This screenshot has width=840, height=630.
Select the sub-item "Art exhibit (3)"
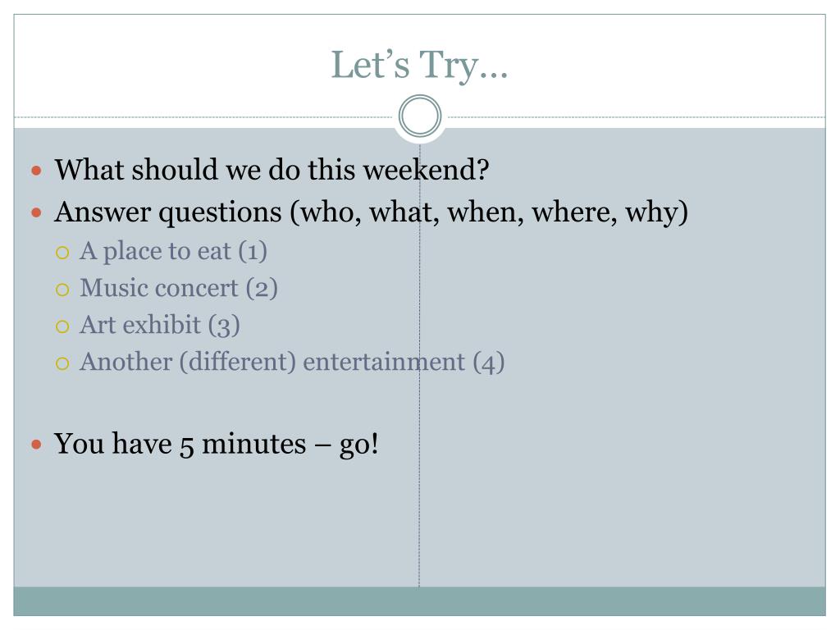pos(160,325)
